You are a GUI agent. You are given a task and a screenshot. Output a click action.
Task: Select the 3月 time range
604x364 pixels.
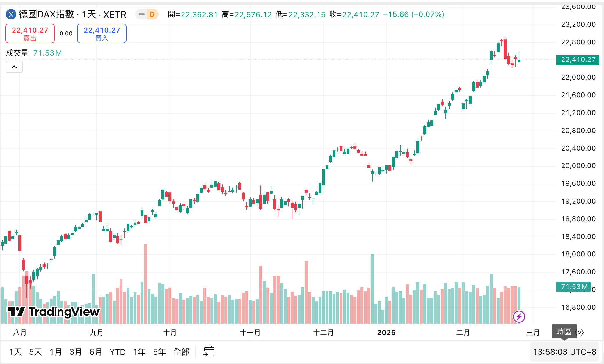pyautogui.click(x=76, y=352)
